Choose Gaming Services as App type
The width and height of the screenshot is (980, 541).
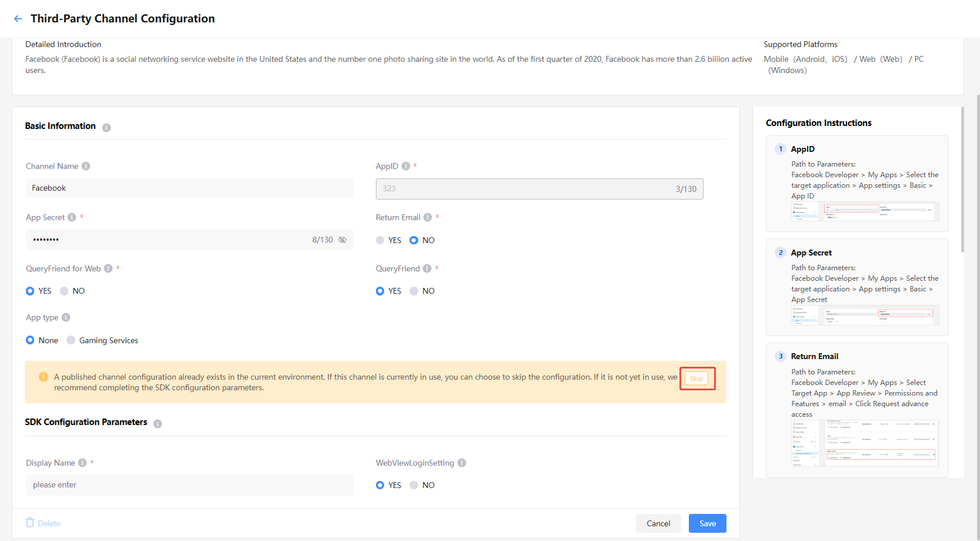coord(71,340)
